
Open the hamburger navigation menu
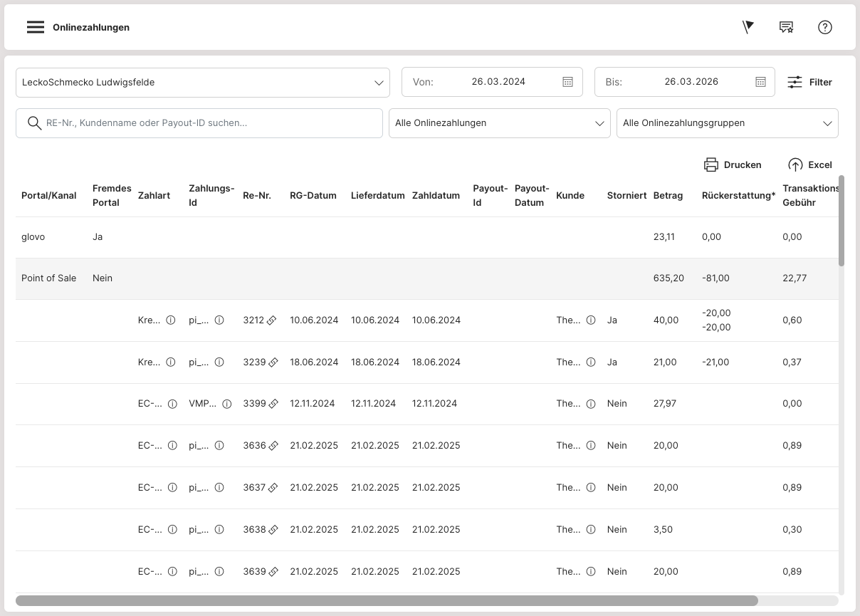36,27
